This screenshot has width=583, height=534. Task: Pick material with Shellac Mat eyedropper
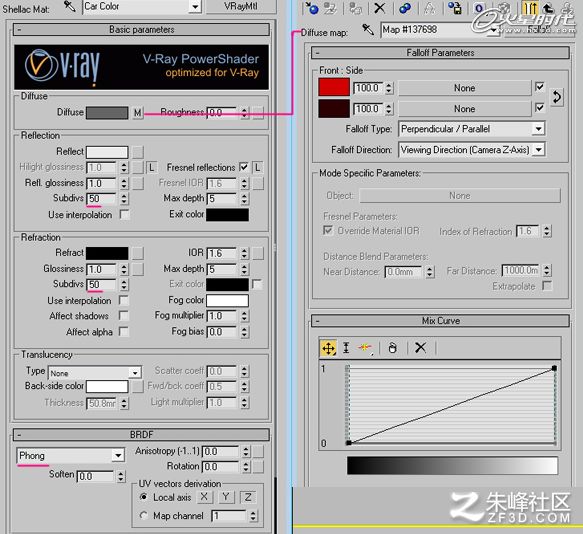tap(70, 6)
